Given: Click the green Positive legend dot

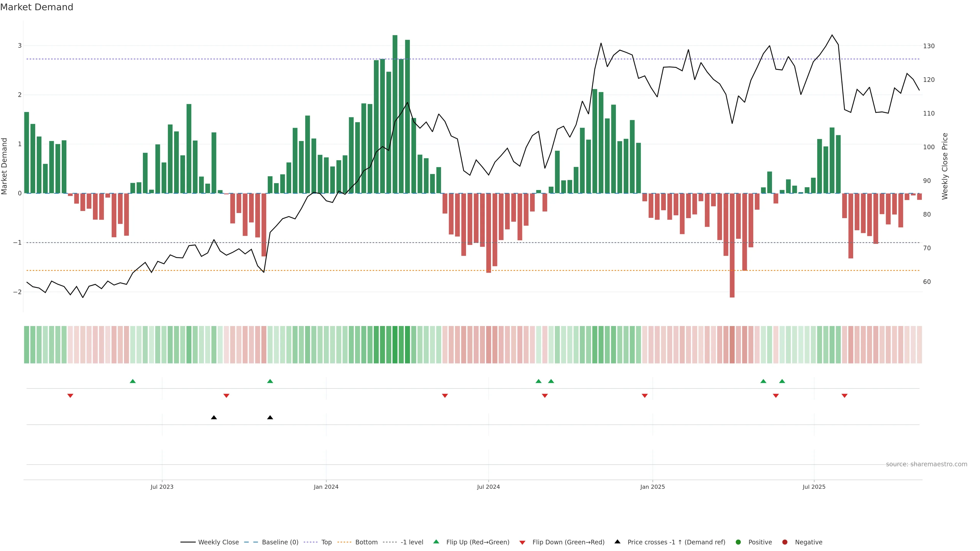Looking at the screenshot, I should click(738, 542).
